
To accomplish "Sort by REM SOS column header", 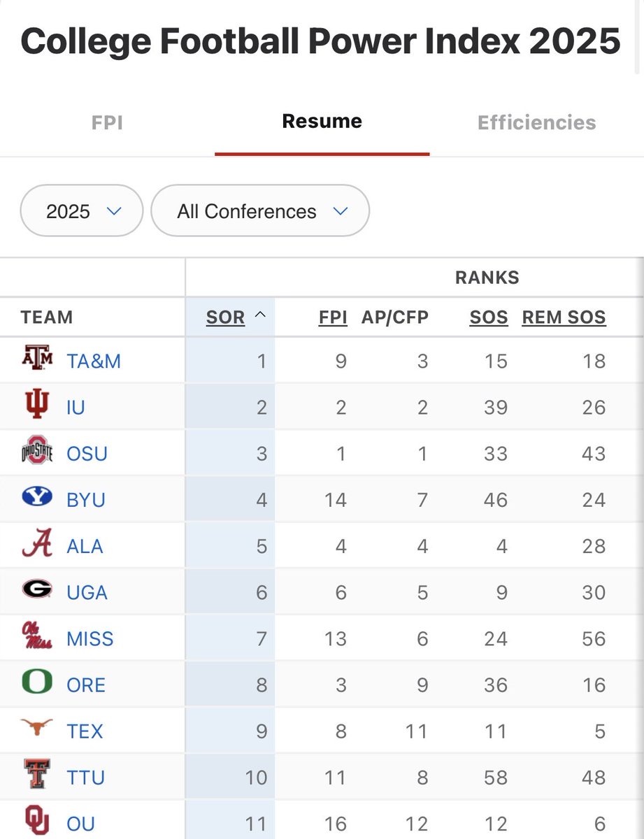I will (564, 317).
